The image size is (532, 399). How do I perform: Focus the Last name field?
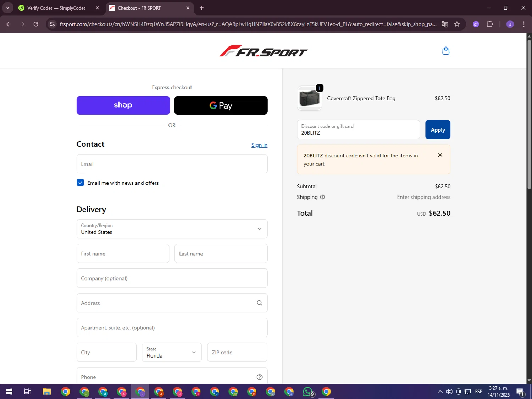point(221,254)
